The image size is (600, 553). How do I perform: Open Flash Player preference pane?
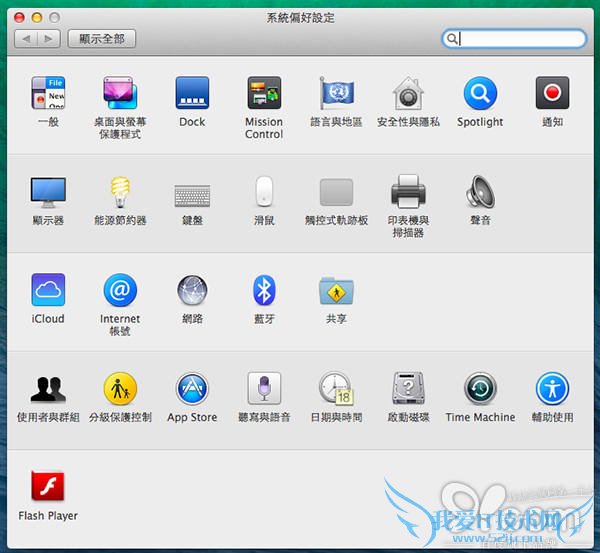coord(48,486)
